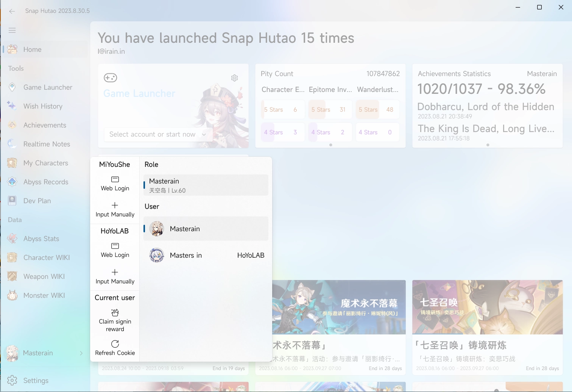572x392 pixels.
Task: Select the Masterain user entry
Action: point(206,229)
